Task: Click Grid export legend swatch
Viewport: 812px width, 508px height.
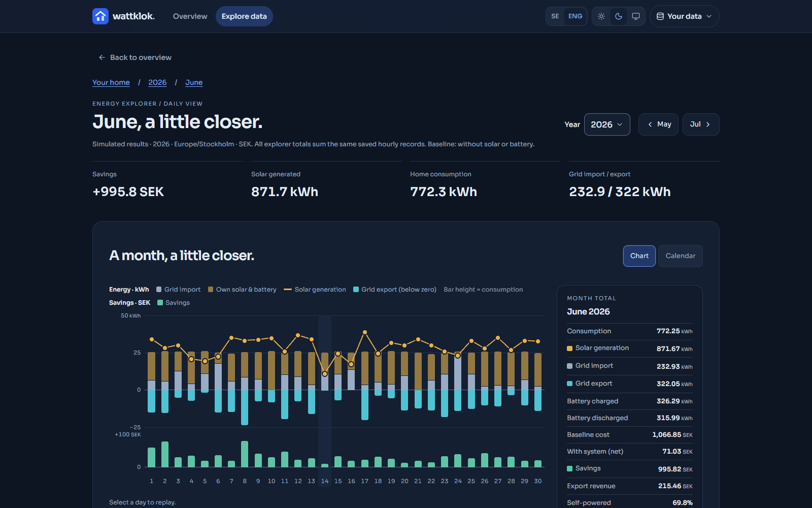Action: [x=356, y=290]
